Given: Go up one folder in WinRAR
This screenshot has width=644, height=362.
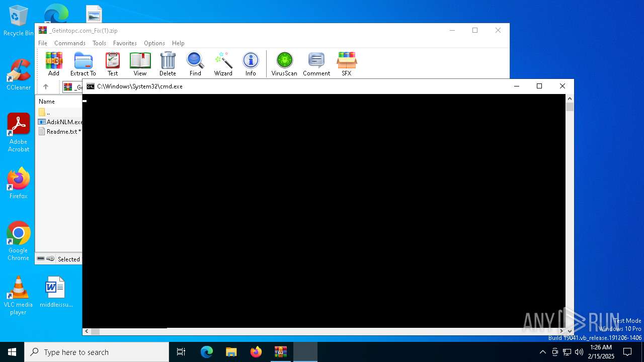Looking at the screenshot, I should pyautogui.click(x=46, y=87).
